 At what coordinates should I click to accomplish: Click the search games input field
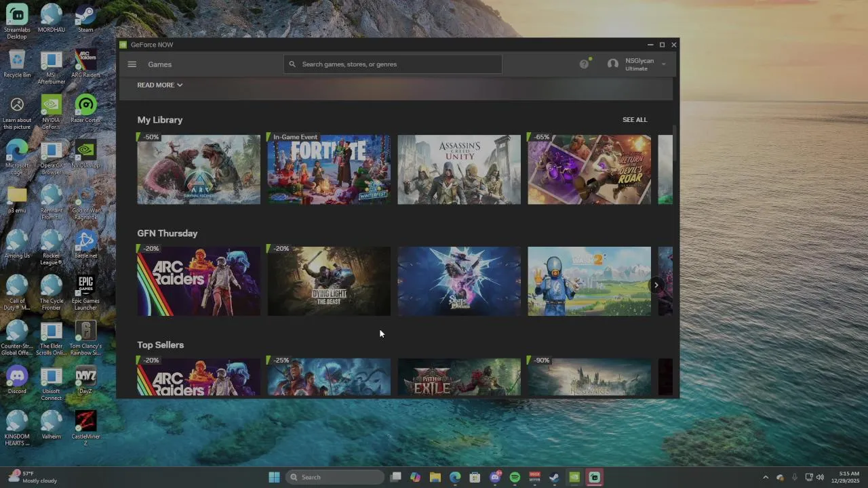pyautogui.click(x=393, y=64)
